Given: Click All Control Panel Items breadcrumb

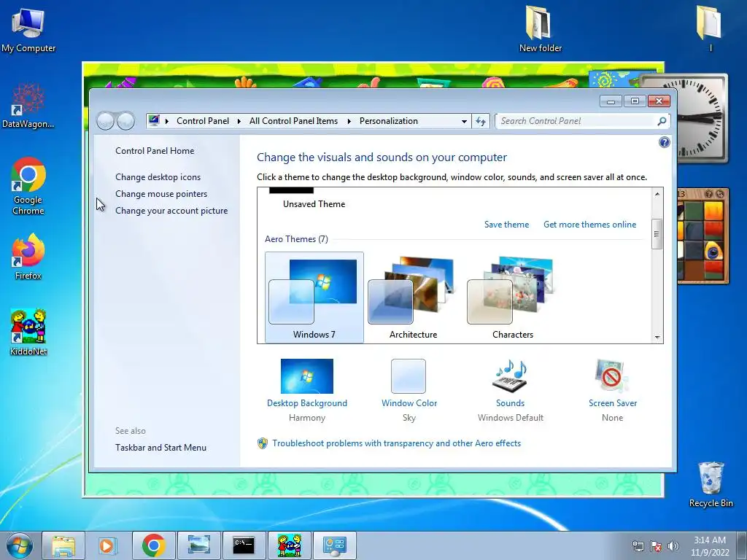Looking at the screenshot, I should [293, 121].
